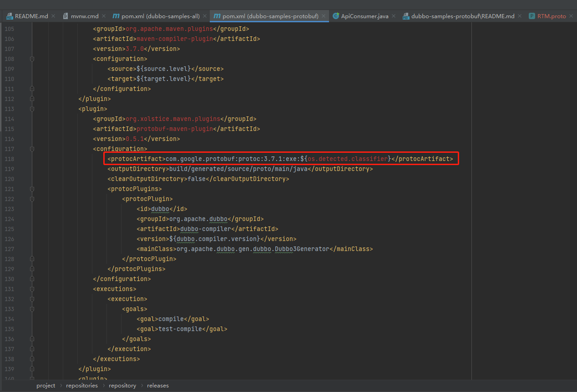The width and height of the screenshot is (577, 392).
Task: Click goal 'compile' on line 134
Action: tap(171, 319)
